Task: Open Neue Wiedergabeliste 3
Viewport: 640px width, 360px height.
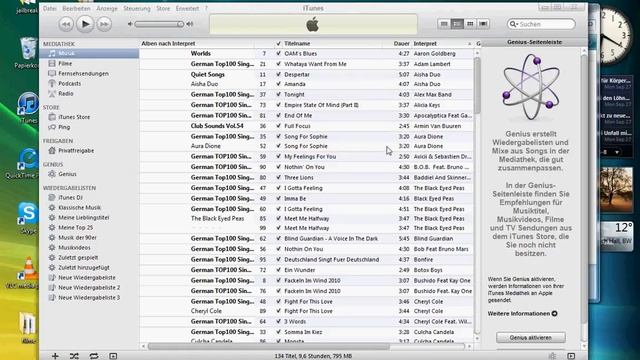Action: (x=89, y=298)
